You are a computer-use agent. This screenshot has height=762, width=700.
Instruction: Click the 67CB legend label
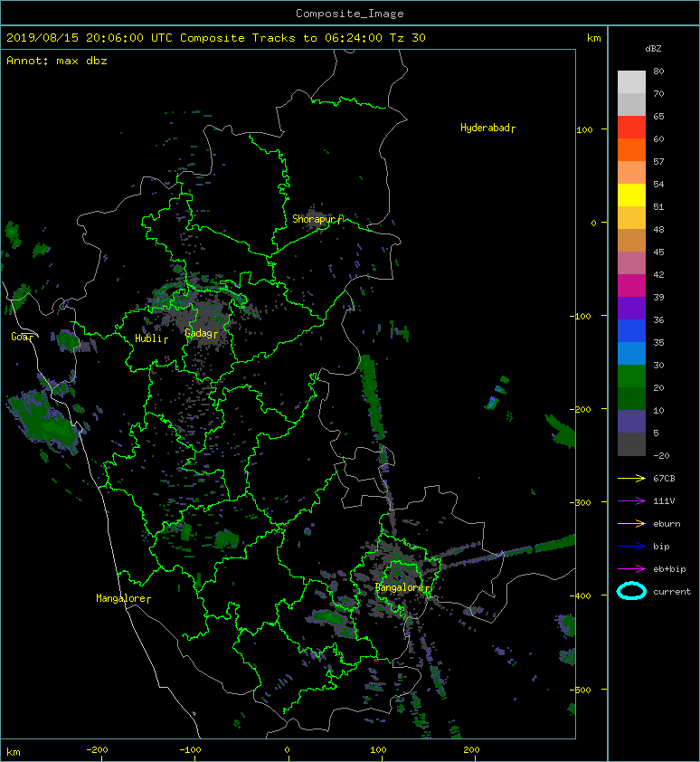664,478
